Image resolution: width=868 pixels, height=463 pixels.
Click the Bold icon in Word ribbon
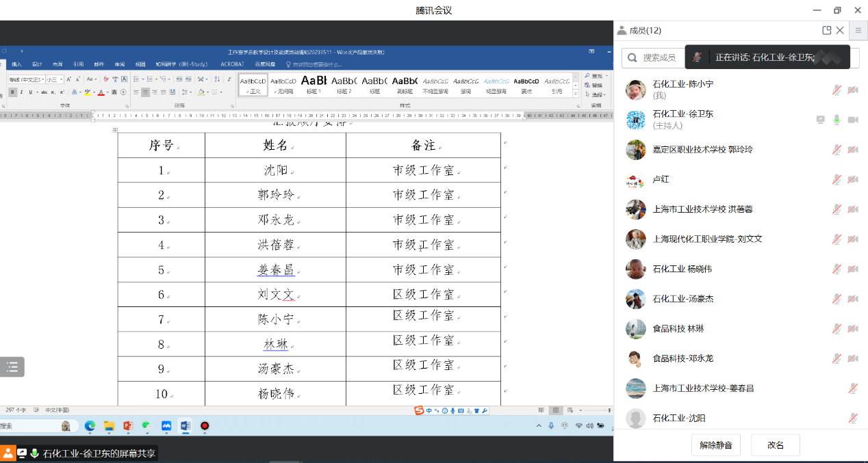tap(12, 92)
